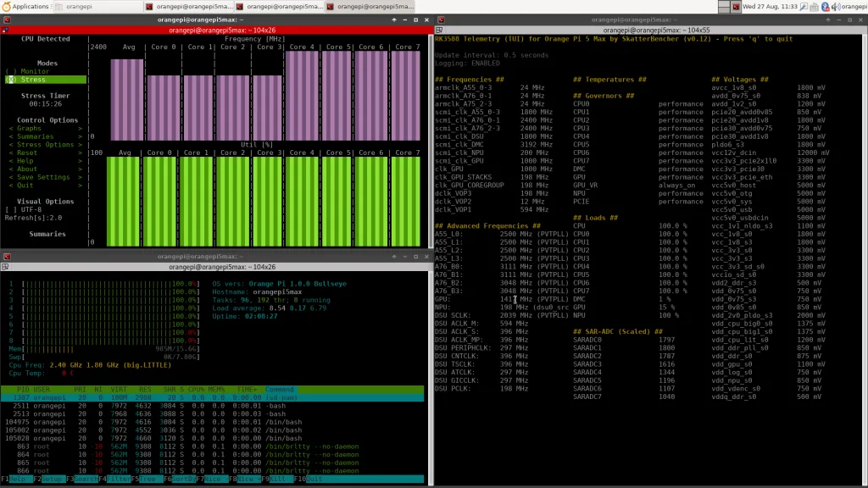This screenshot has width=868, height=488.
Task: Click the terminal split-layout icon in telemetry window
Action: pos(439,29)
